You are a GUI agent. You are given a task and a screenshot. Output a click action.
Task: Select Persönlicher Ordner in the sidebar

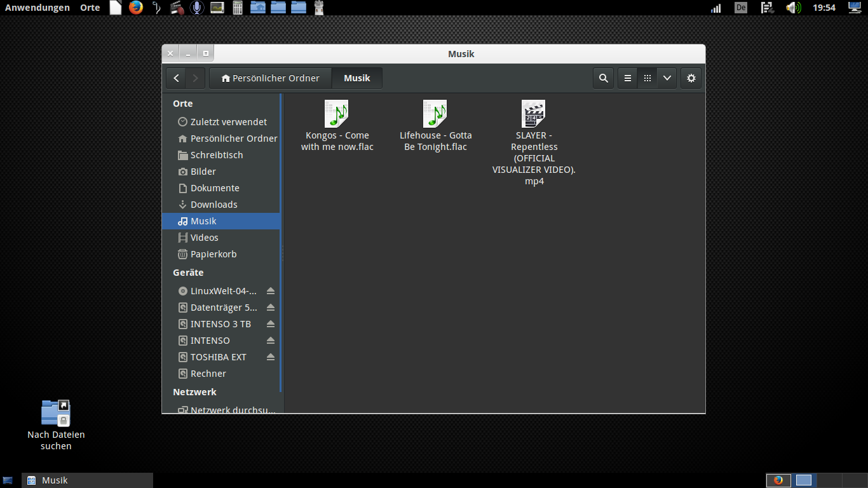[221, 139]
